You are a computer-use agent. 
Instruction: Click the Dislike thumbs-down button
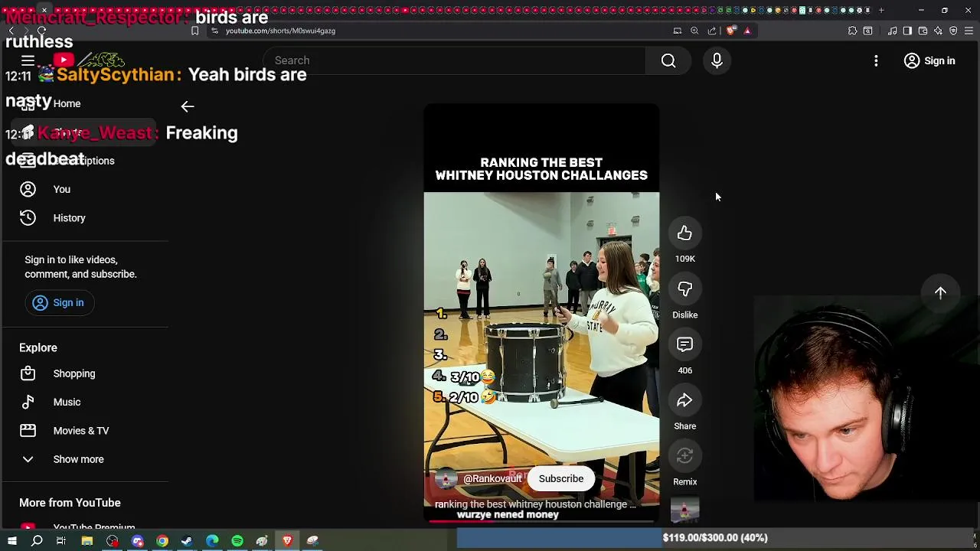tap(684, 289)
